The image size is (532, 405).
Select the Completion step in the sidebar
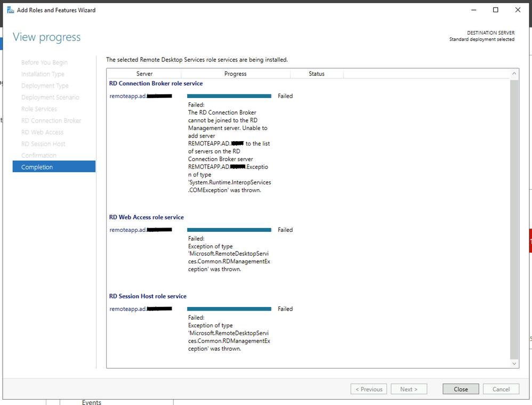click(54, 167)
